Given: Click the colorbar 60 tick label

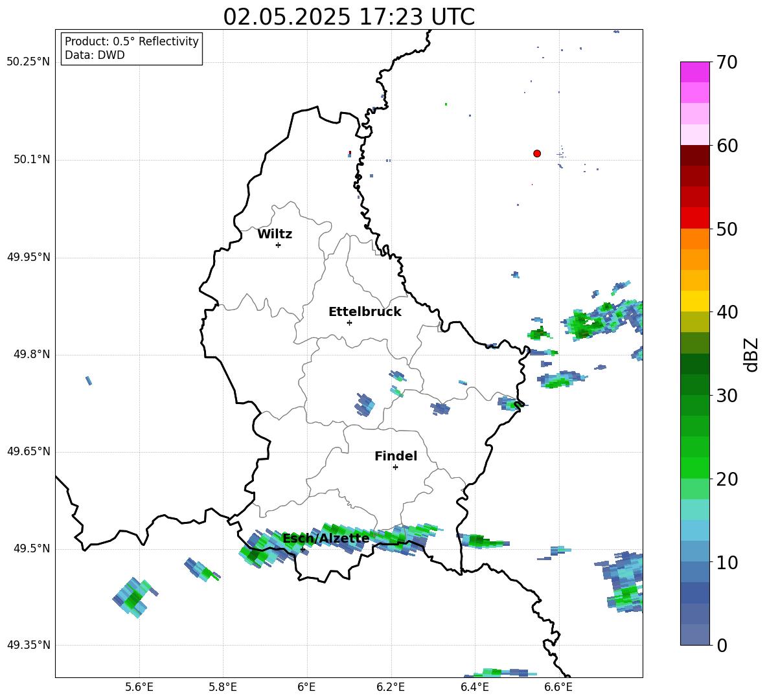Looking at the screenshot, I should click(x=726, y=146).
